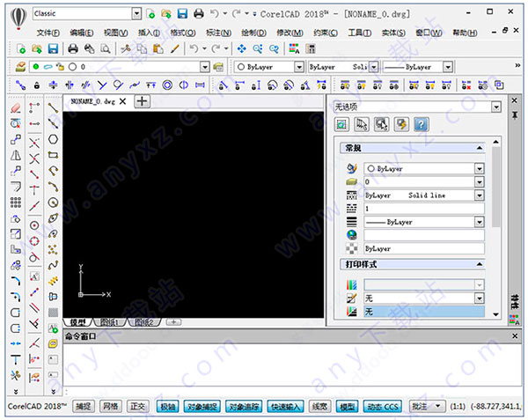Expand toolbar overflow chevron at right
The width and height of the screenshot is (528, 420).
click(517, 65)
